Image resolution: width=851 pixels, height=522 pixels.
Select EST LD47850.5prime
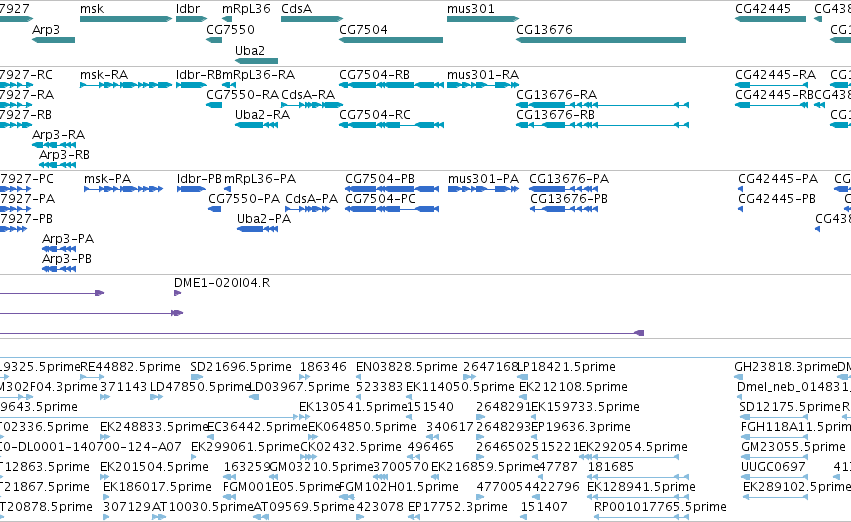click(x=156, y=397)
